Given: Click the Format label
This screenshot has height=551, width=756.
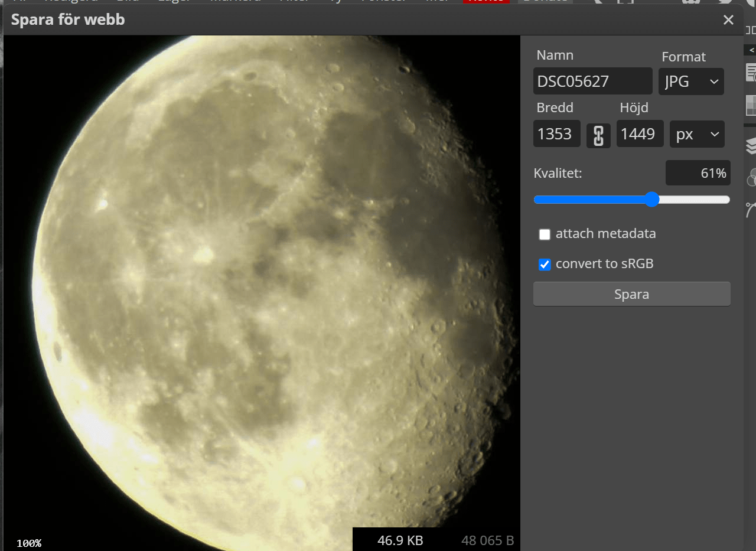Looking at the screenshot, I should pyautogui.click(x=683, y=57).
